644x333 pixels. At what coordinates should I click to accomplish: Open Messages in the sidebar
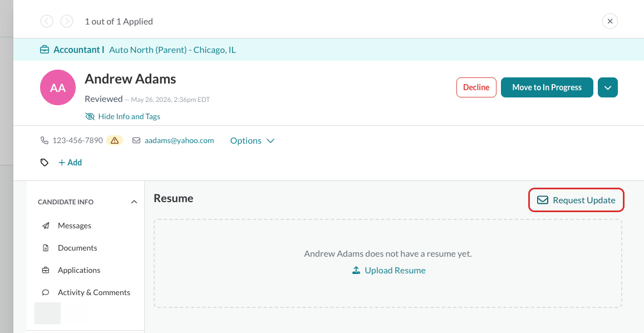click(x=75, y=226)
